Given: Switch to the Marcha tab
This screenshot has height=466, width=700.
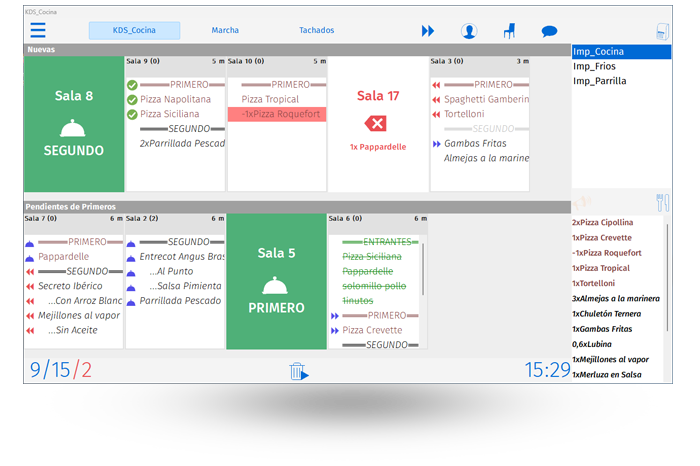Looking at the screenshot, I should [x=225, y=30].
